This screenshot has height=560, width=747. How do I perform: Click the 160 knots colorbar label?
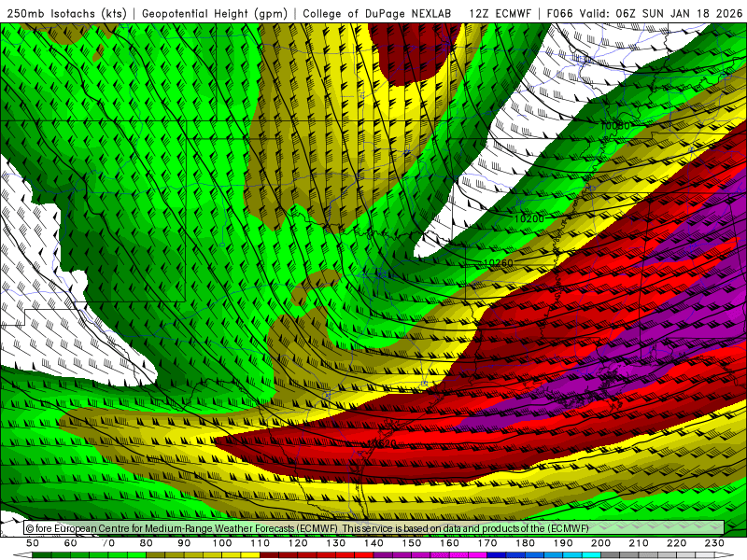[x=449, y=543]
